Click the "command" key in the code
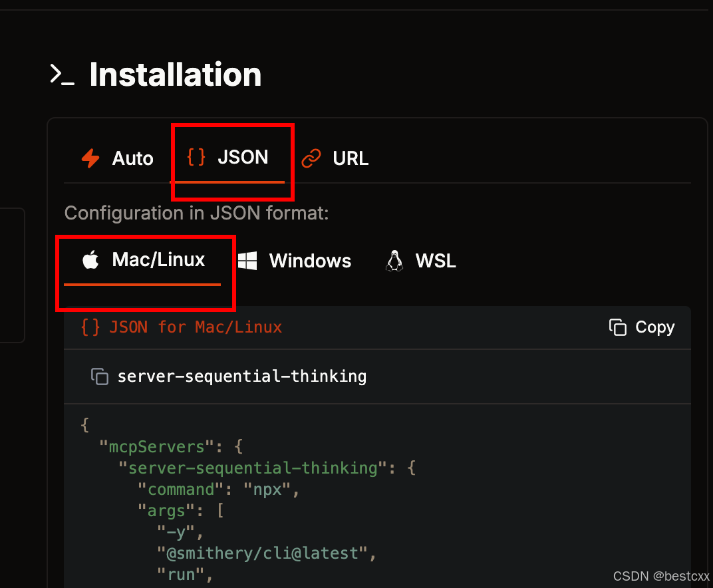The height and width of the screenshot is (588, 713). click(x=181, y=490)
